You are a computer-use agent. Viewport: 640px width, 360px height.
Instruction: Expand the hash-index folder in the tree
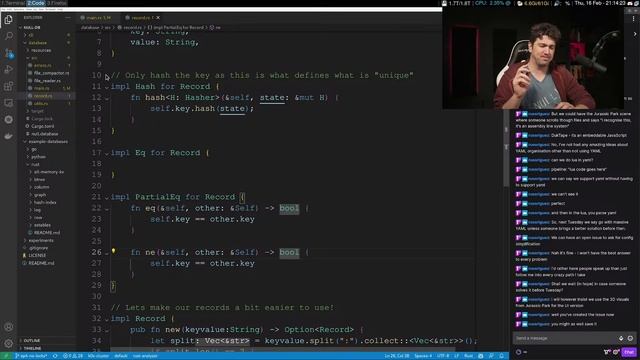[x=45, y=202]
